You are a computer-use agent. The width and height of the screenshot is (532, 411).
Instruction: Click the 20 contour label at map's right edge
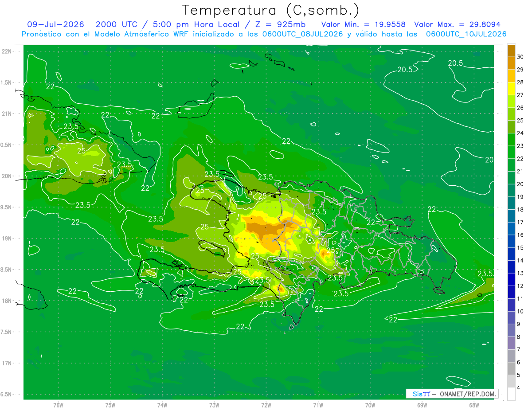[489, 160]
